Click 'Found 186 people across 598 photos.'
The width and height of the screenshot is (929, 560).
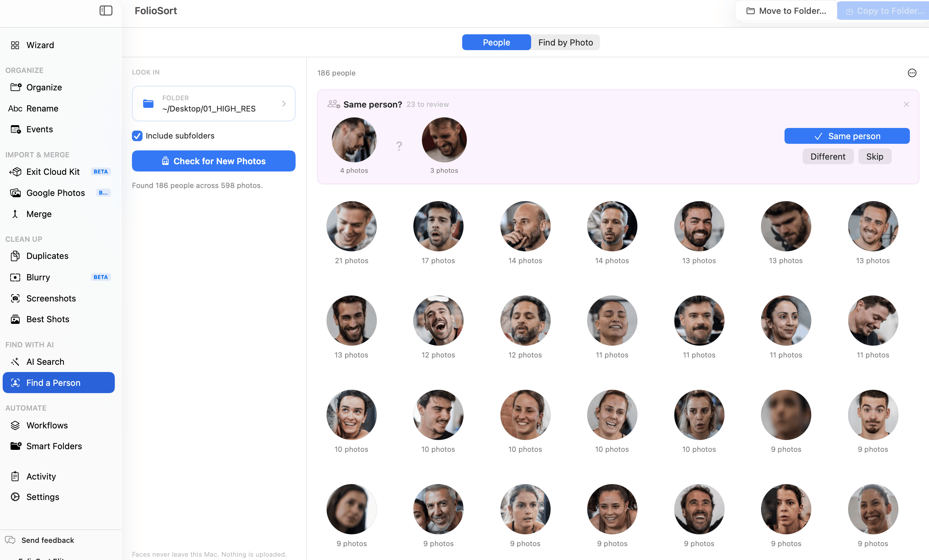pyautogui.click(x=197, y=185)
